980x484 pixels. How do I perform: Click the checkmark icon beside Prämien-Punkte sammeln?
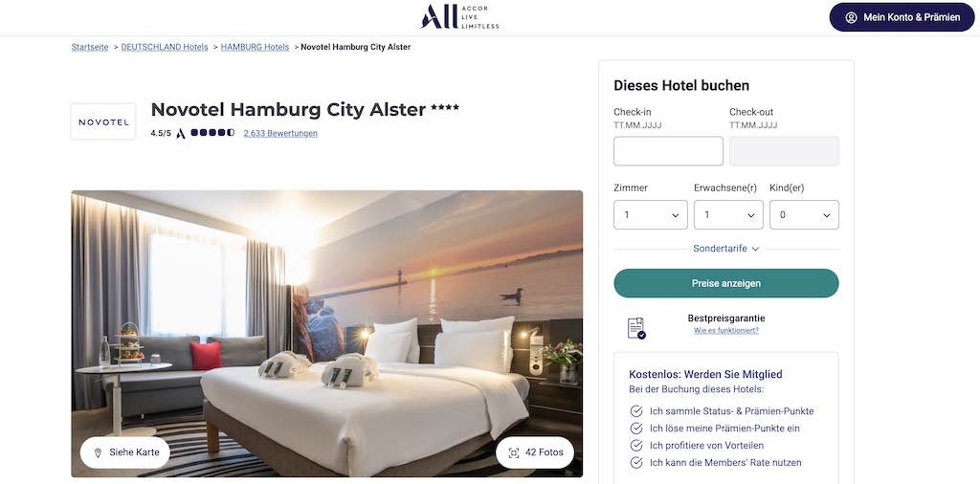636,411
